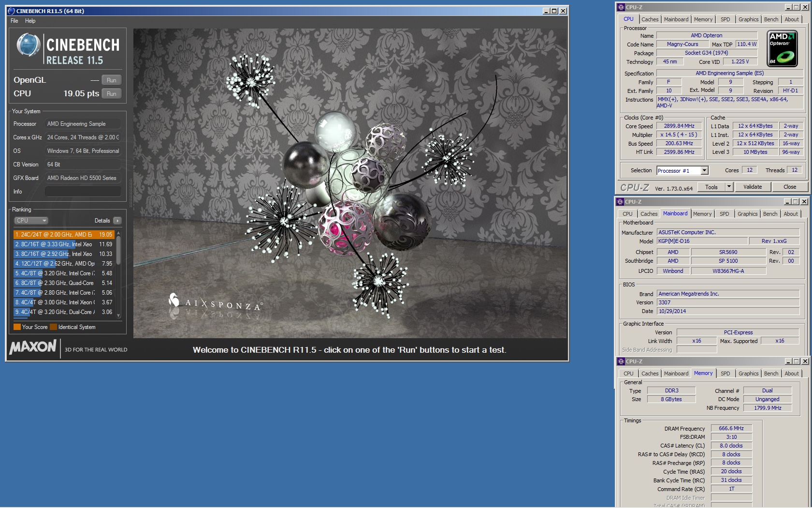The image size is (812, 508).
Task: Click the Close button in CPU-Z
Action: [x=790, y=187]
